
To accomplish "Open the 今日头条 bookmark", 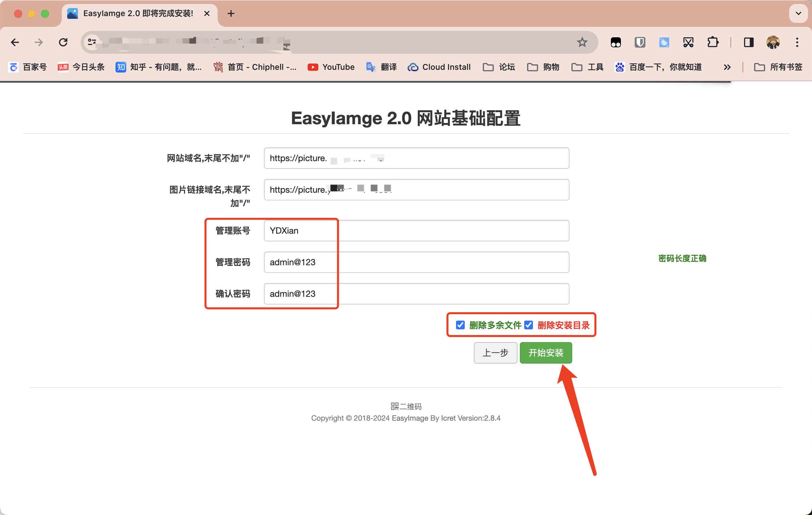I will pos(81,67).
